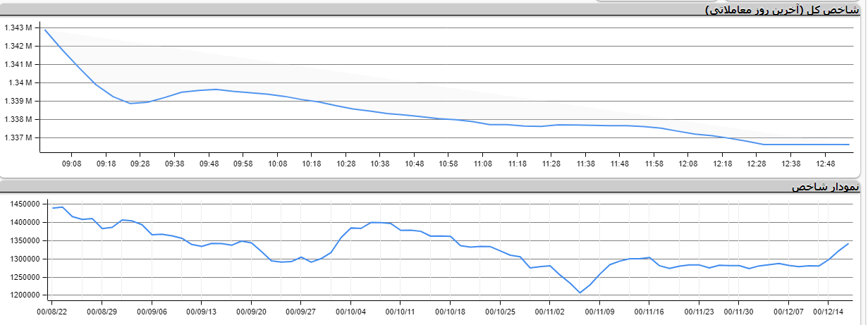Click the 00/08/22 date label
868x325 pixels.
point(53,311)
